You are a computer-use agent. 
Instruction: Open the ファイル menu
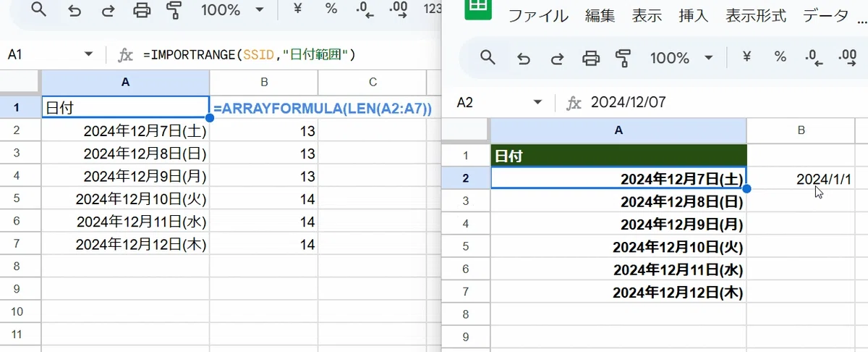538,16
